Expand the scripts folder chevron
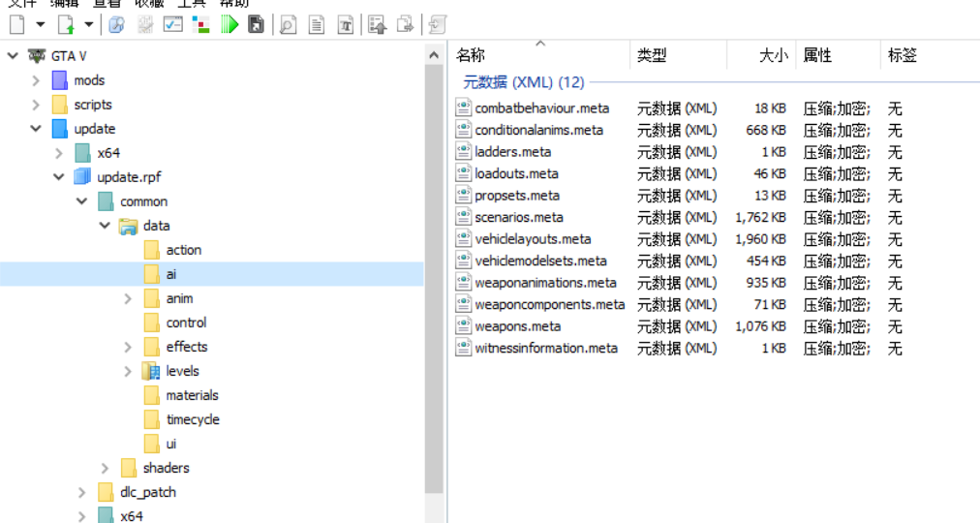Viewport: 980px width, 523px height. (x=36, y=105)
